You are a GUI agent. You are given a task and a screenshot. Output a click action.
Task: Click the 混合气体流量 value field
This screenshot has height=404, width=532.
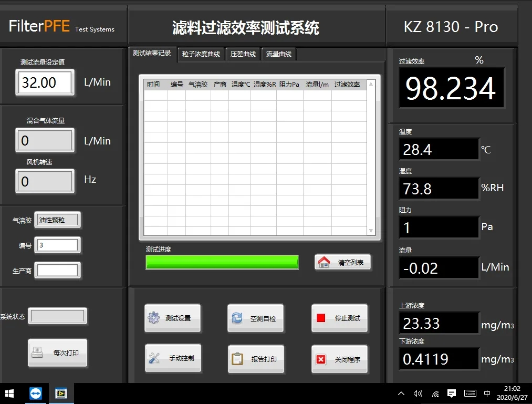pyautogui.click(x=45, y=140)
